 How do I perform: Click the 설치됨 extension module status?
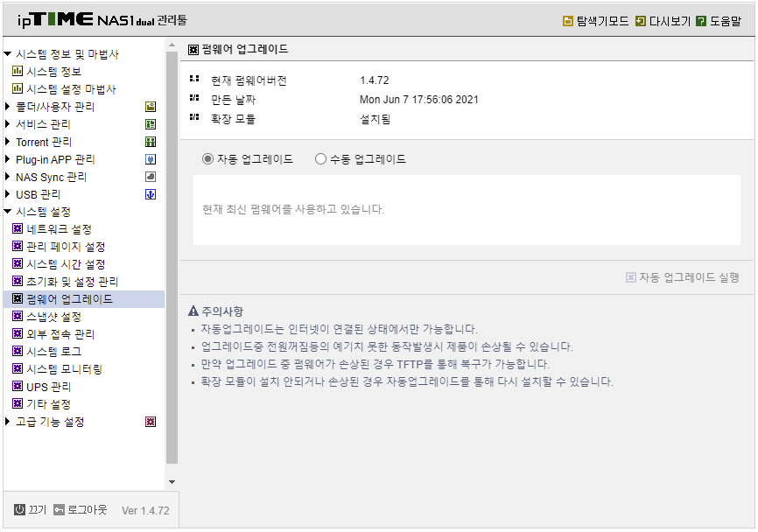point(375,119)
